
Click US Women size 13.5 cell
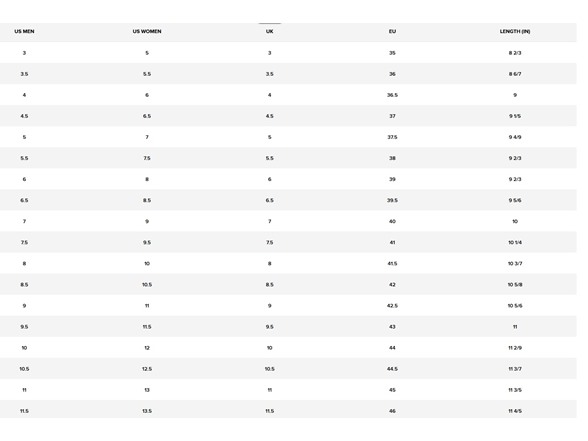coord(147,411)
